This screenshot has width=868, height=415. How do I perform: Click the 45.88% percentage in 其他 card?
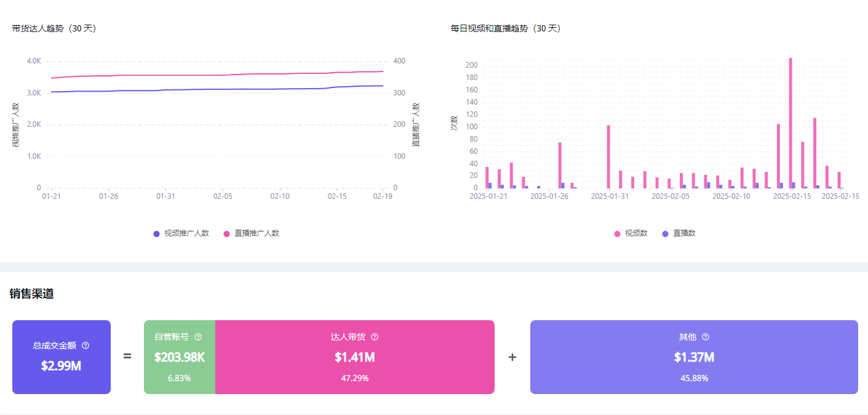point(694,378)
